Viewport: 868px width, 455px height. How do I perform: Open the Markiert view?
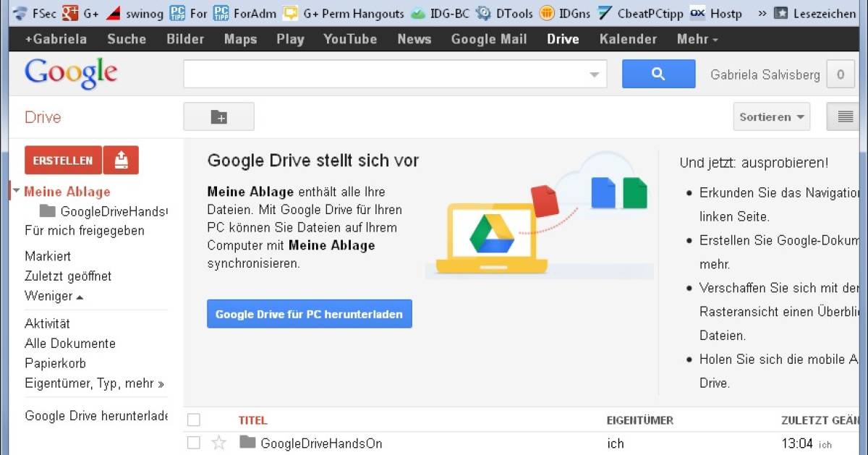[48, 256]
